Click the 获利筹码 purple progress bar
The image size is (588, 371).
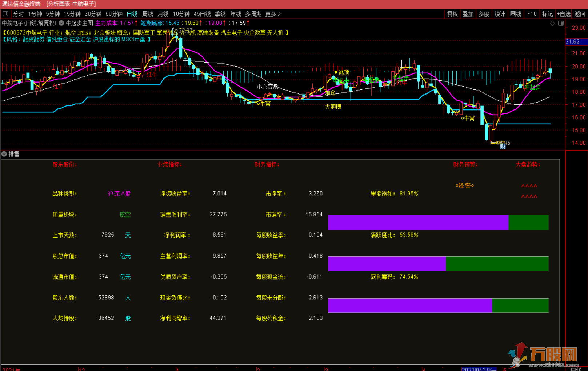pos(410,306)
